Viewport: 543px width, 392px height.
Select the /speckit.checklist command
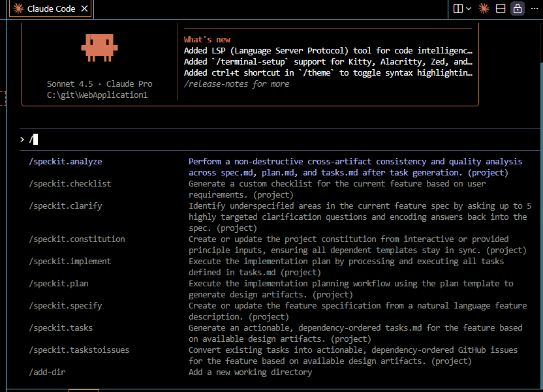70,184
